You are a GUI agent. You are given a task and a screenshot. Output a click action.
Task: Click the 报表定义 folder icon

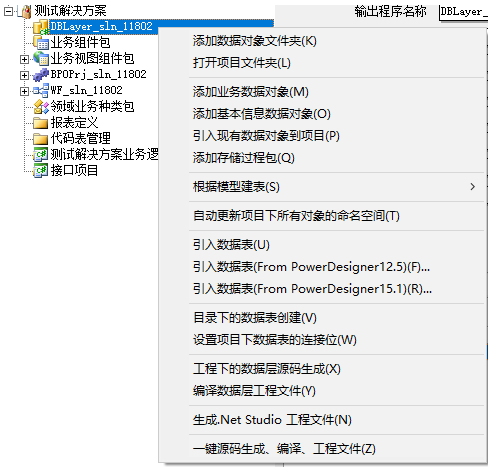(x=41, y=123)
